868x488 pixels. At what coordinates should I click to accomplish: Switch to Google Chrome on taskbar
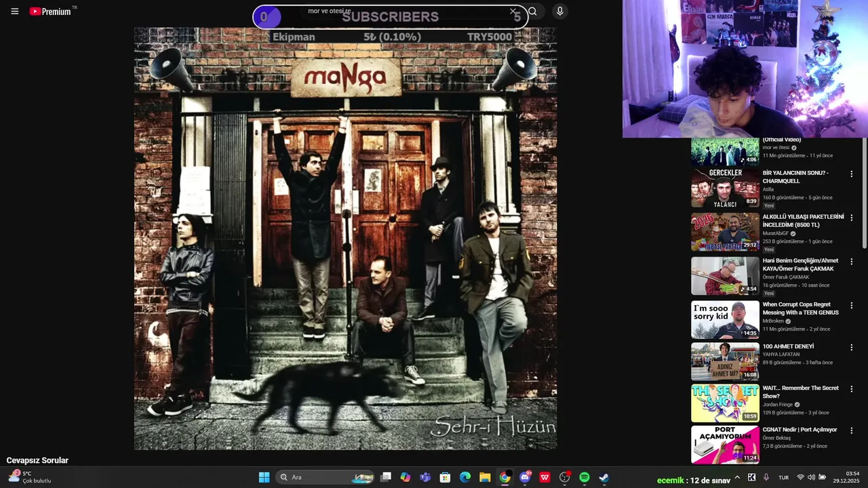[505, 477]
